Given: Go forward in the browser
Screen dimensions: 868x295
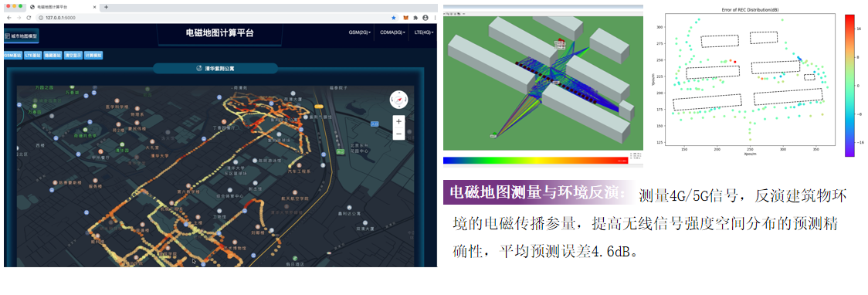Looking at the screenshot, I should pos(19,18).
